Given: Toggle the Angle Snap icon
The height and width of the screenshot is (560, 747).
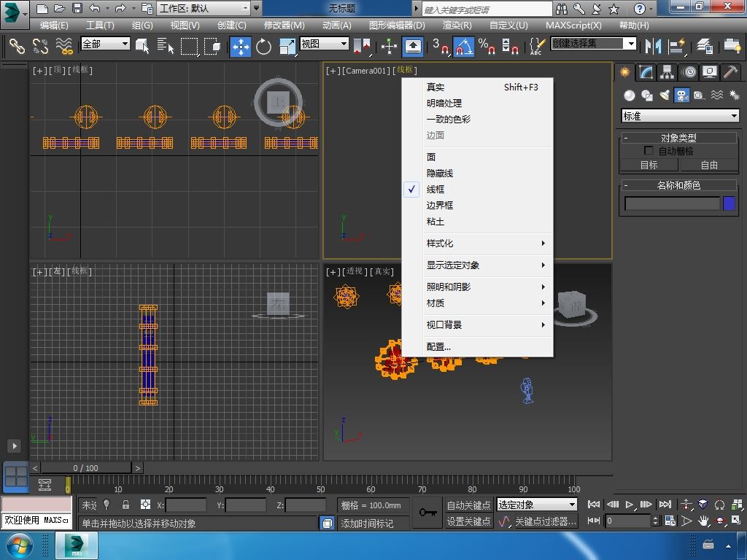Looking at the screenshot, I should tap(463, 47).
